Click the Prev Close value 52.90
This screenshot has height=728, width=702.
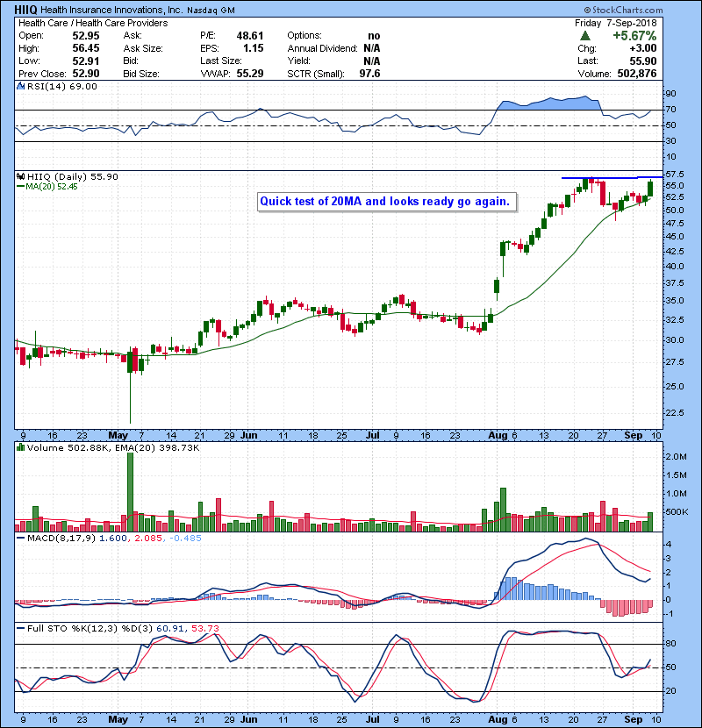click(86, 74)
